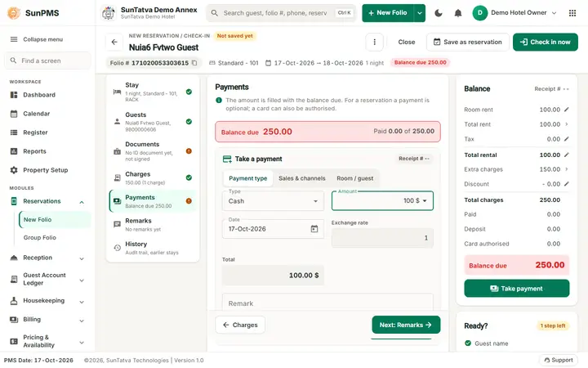Click the SunTatva hotel logo
588x368 pixels.
pos(109,13)
